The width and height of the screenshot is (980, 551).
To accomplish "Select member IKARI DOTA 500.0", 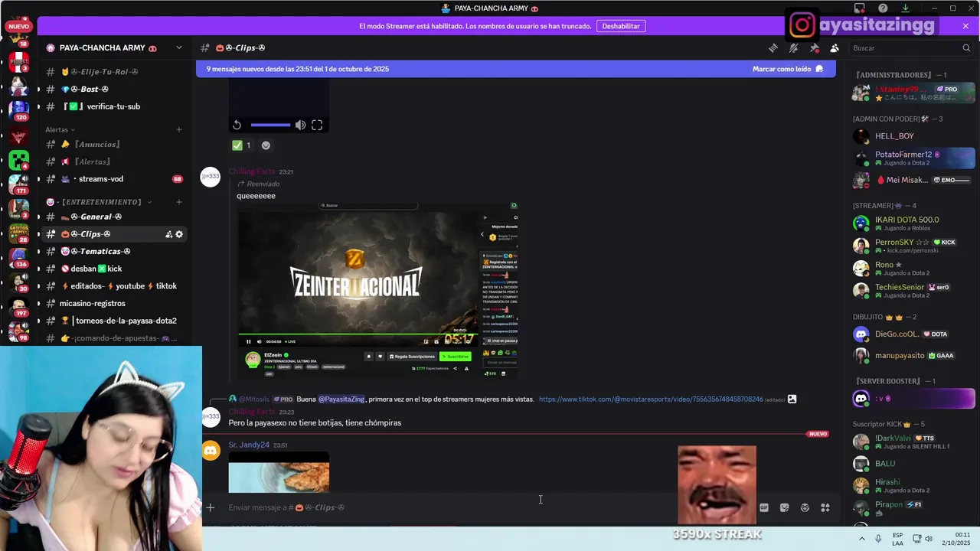I will pyautogui.click(x=912, y=223).
